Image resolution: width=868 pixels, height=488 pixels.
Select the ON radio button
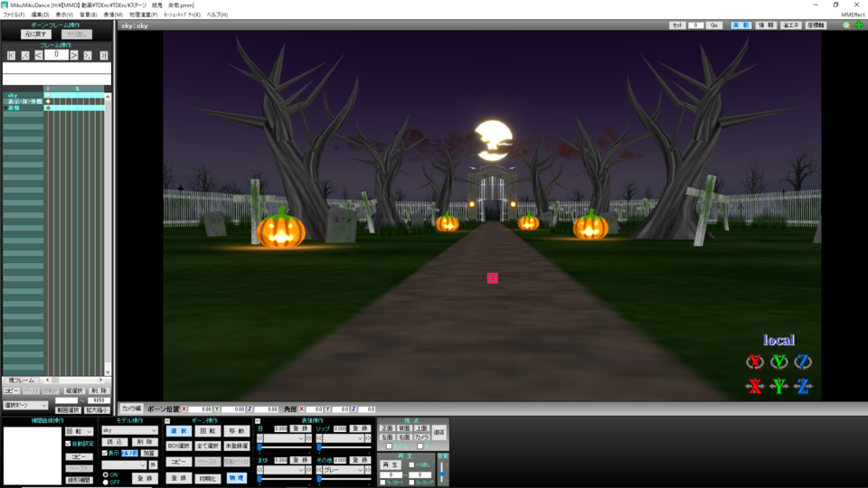point(106,474)
